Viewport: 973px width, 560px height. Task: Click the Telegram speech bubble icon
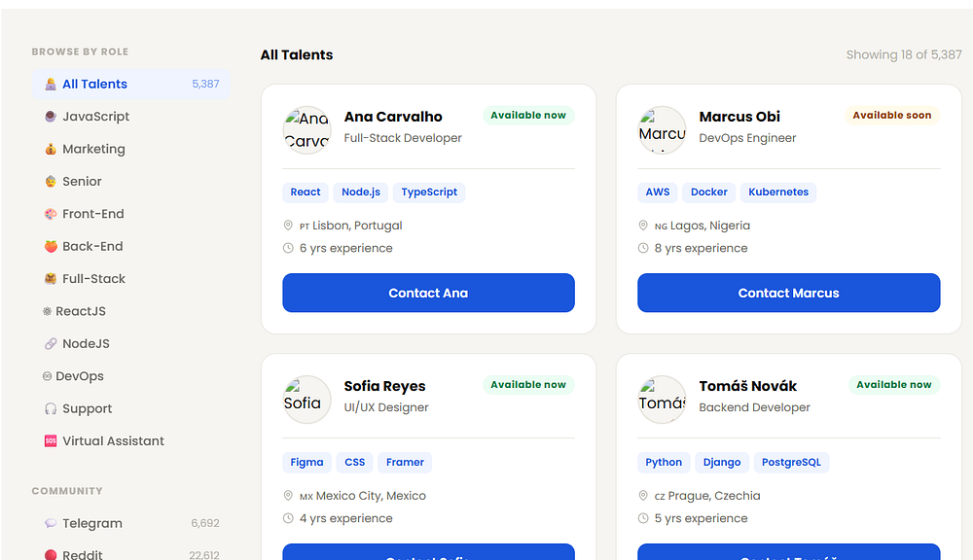click(51, 524)
